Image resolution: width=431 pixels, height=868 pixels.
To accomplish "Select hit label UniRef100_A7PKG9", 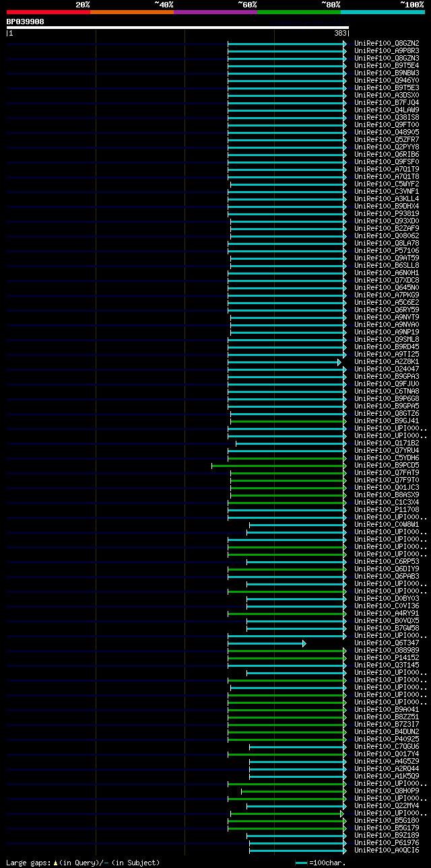I will [x=387, y=295].
